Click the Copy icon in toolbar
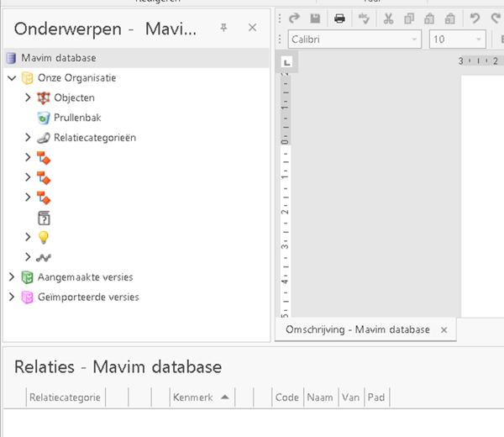This screenshot has height=437, width=504. [x=409, y=18]
